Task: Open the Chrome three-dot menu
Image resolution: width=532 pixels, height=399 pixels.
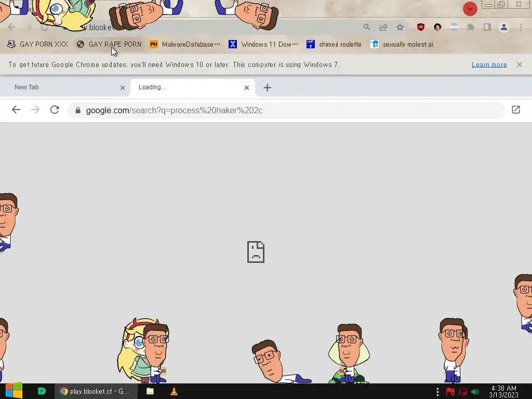Action: point(521,27)
